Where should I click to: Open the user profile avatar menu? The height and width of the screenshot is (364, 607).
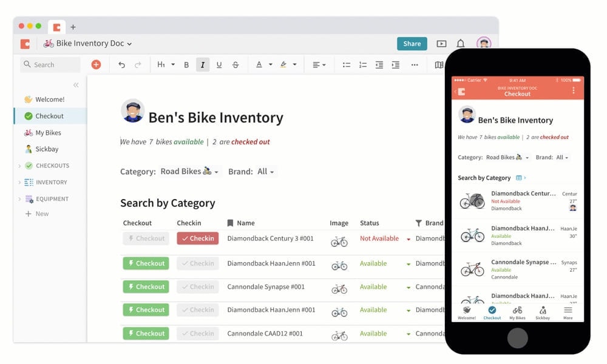[x=484, y=43]
